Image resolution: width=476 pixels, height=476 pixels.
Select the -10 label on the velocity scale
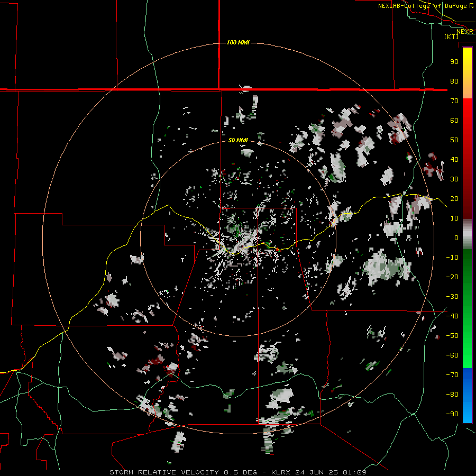(452, 258)
